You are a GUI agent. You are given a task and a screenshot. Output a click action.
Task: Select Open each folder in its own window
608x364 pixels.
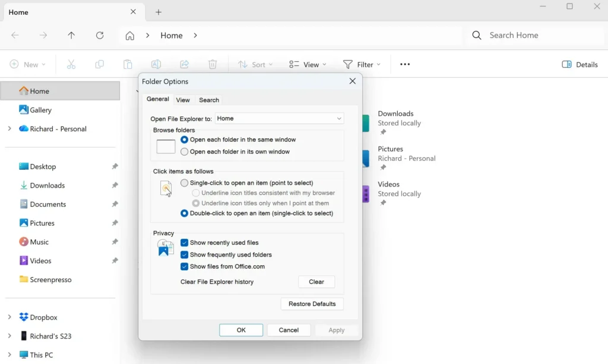tap(184, 151)
